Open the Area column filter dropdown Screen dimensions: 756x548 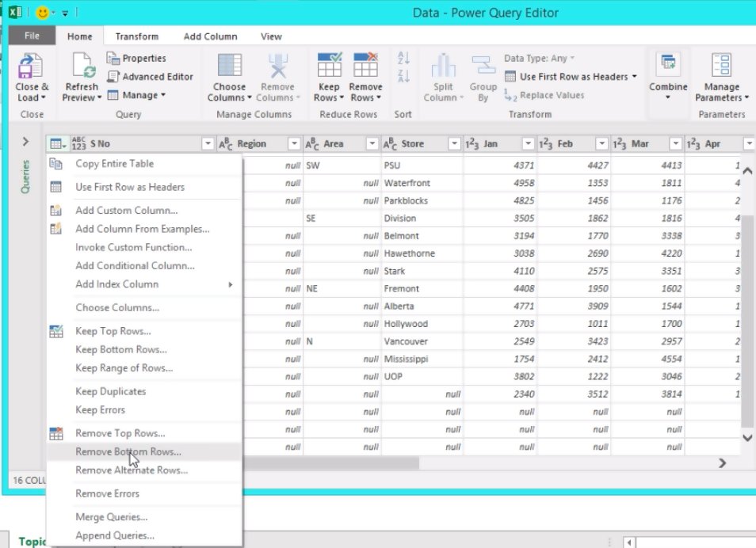click(x=372, y=143)
